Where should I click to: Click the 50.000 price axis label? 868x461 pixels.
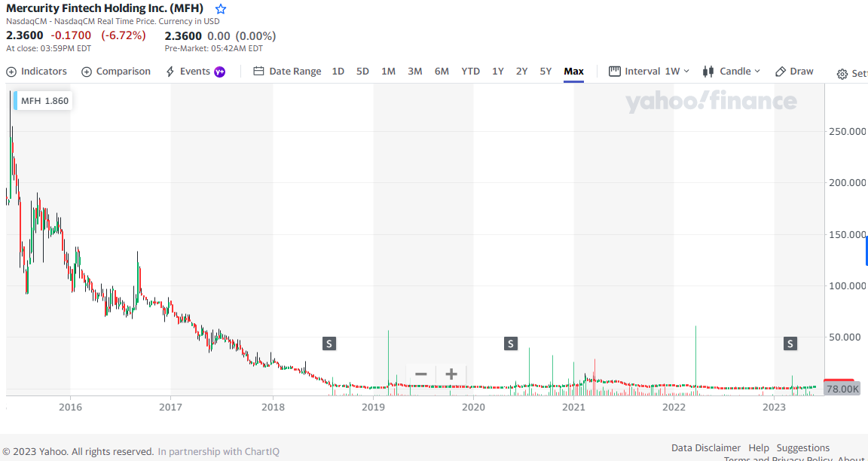[844, 337]
